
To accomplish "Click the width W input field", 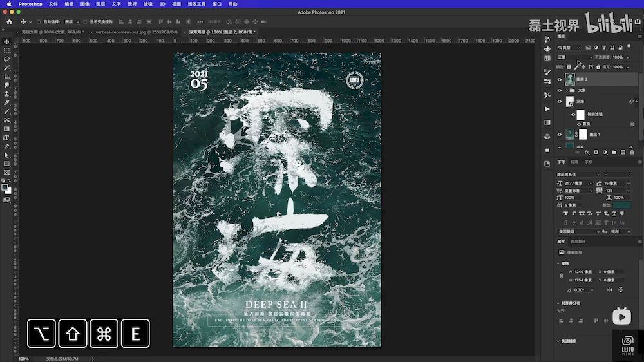I will (x=584, y=272).
